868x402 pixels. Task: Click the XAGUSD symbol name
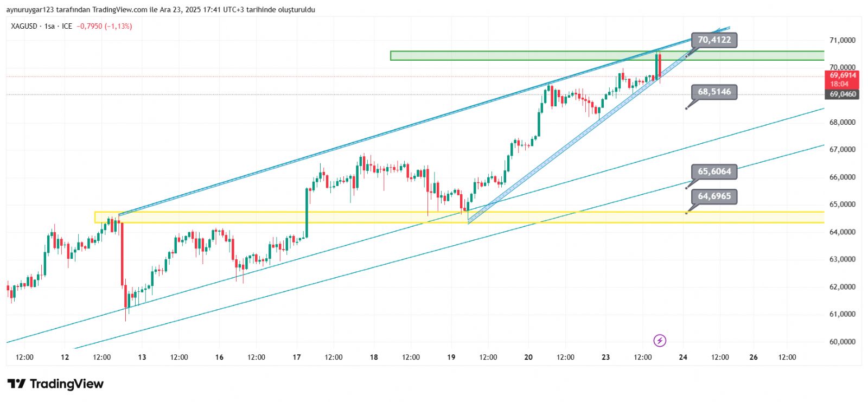24,26
